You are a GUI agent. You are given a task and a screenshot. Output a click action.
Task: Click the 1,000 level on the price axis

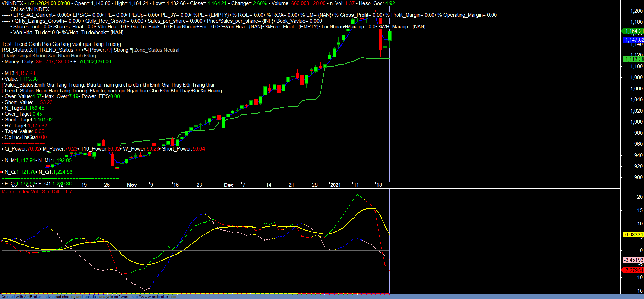click(x=636, y=122)
